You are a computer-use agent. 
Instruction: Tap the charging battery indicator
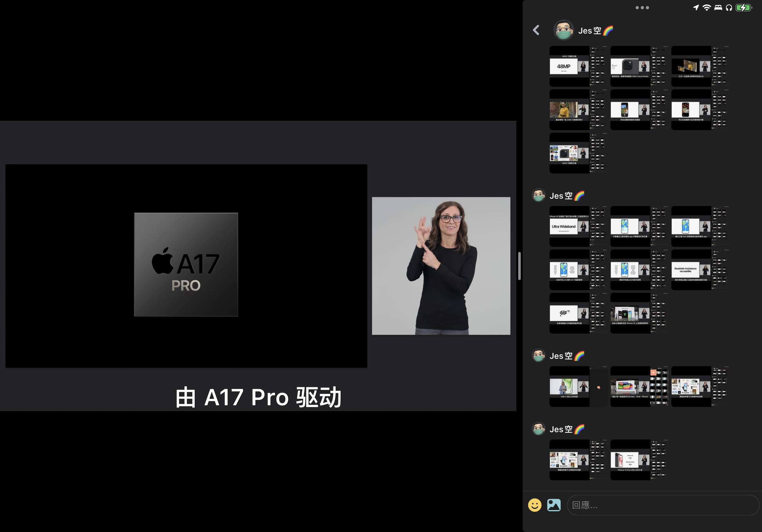pyautogui.click(x=744, y=8)
